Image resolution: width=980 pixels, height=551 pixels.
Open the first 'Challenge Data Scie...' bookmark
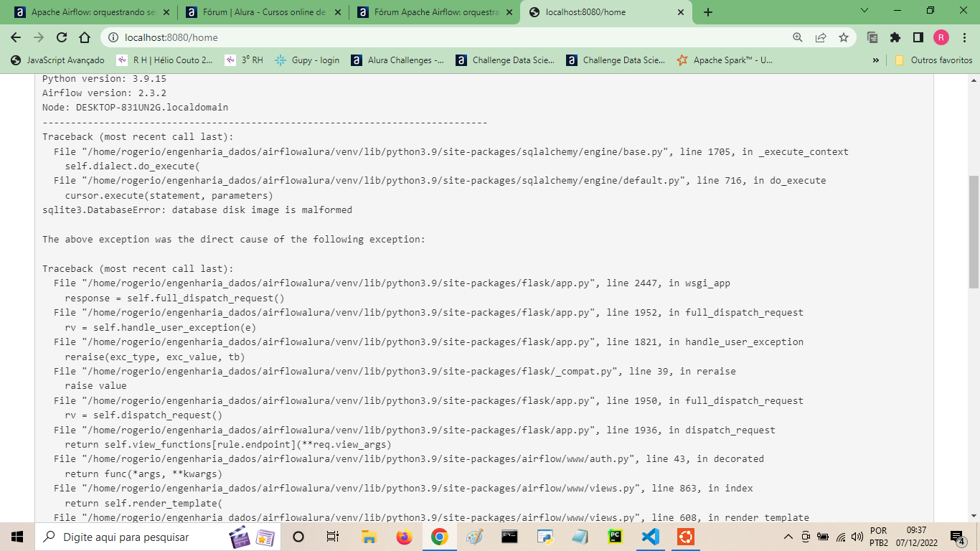point(505,60)
